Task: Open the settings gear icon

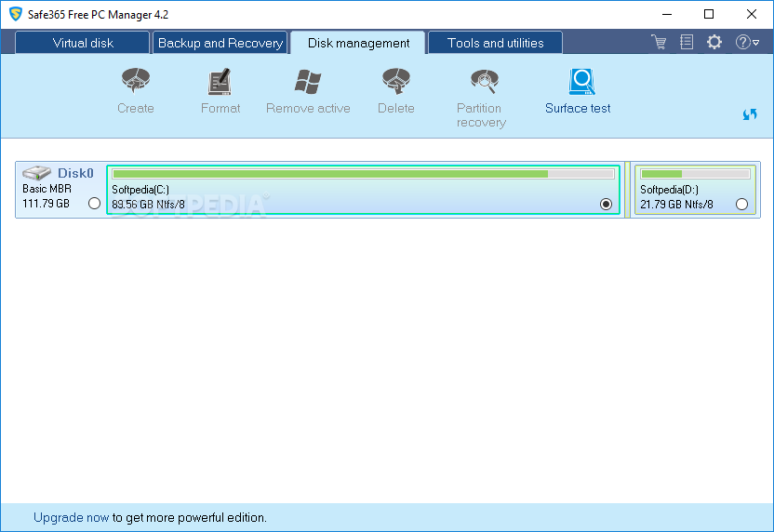Action: tap(714, 42)
